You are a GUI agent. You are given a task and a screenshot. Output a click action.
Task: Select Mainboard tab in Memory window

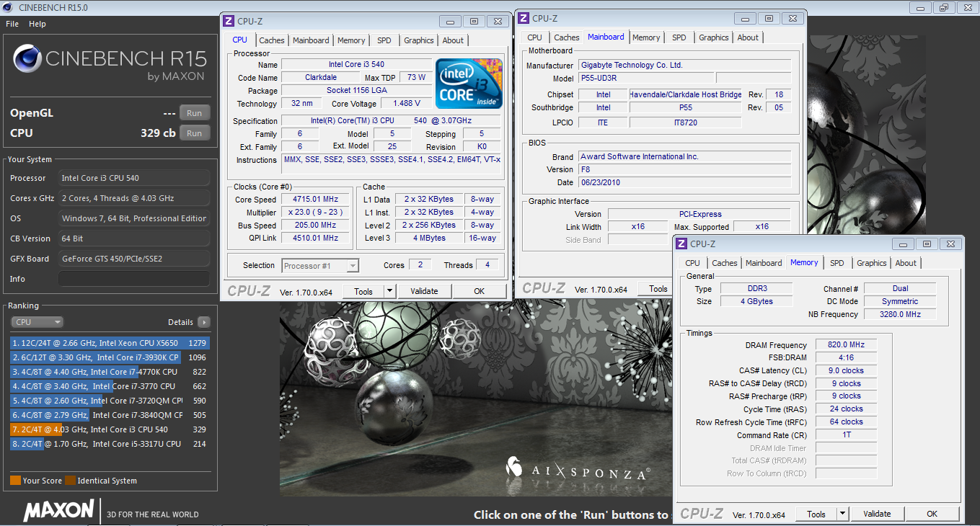(x=764, y=263)
